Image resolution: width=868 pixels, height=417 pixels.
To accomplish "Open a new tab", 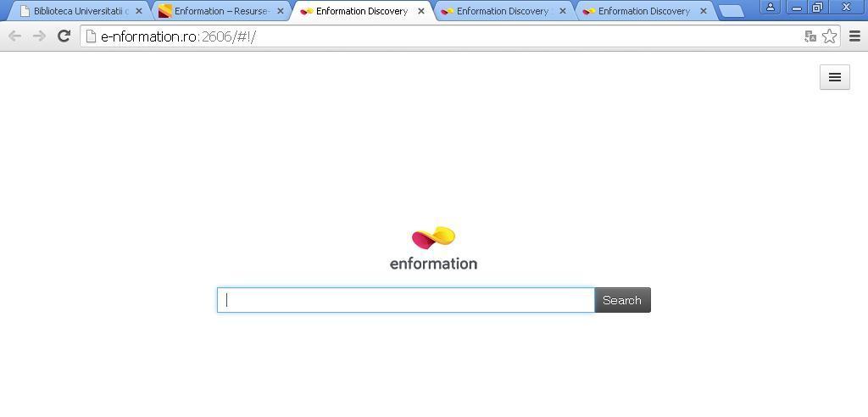I will tap(731, 12).
